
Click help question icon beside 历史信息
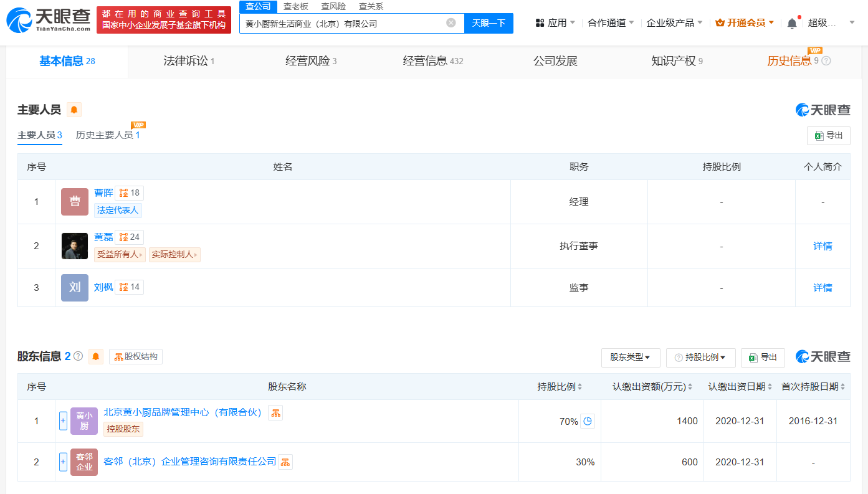[826, 61]
